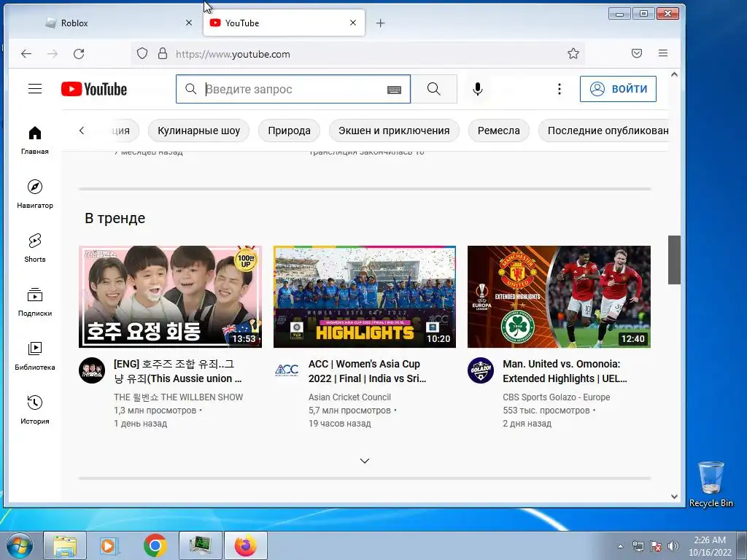
Task: Click the YouTube logo
Action: (94, 89)
